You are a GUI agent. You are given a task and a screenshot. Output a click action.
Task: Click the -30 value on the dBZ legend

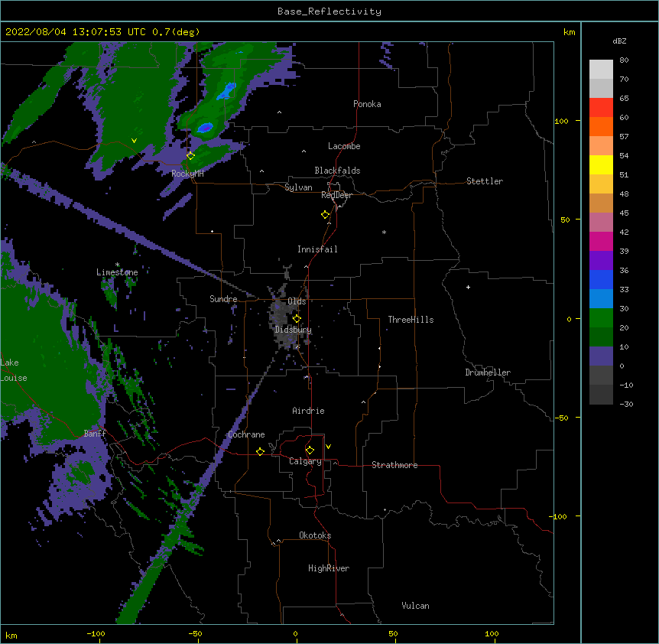[626, 404]
